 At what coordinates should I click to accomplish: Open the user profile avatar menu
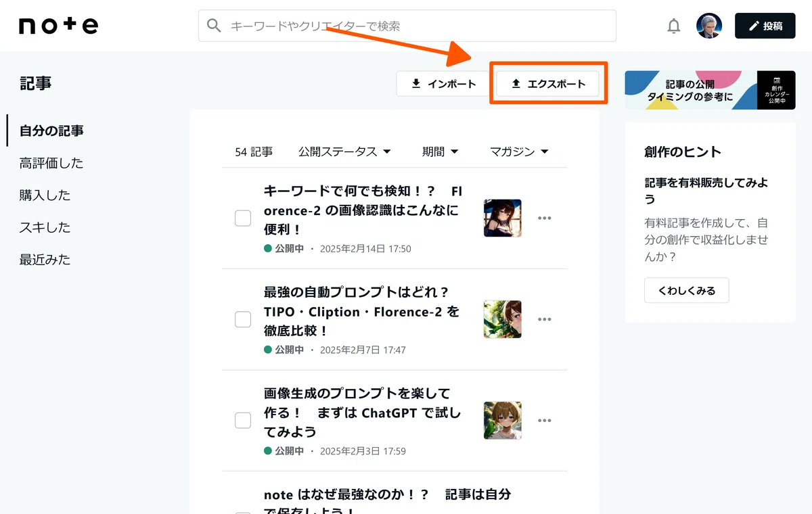pyautogui.click(x=709, y=26)
